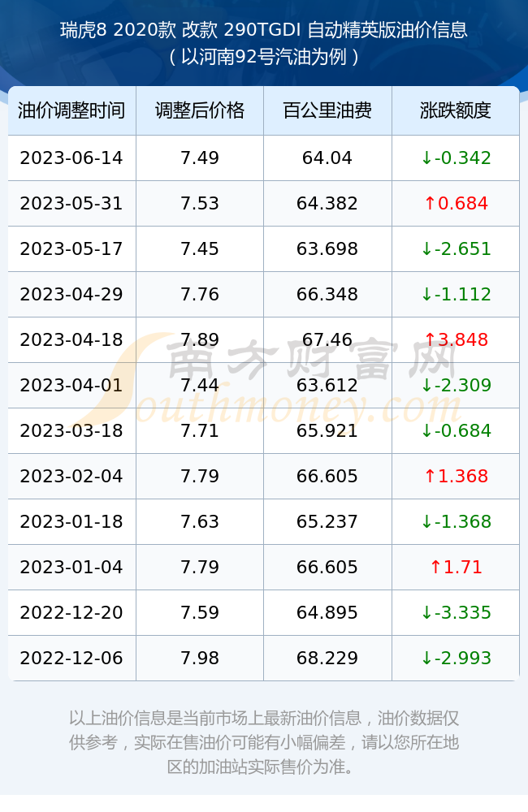Click the red increase value 1.368
This screenshot has height=812, width=528.
click(456, 476)
